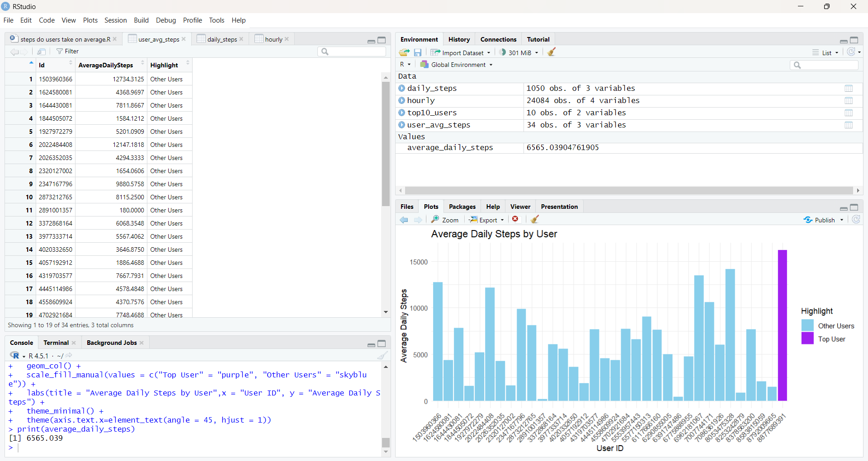Refresh the current plot
Image resolution: width=868 pixels, height=461 pixels.
pyautogui.click(x=856, y=219)
